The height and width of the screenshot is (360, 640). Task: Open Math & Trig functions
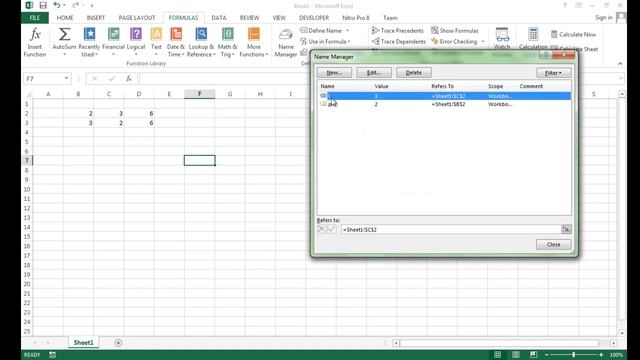pyautogui.click(x=227, y=42)
